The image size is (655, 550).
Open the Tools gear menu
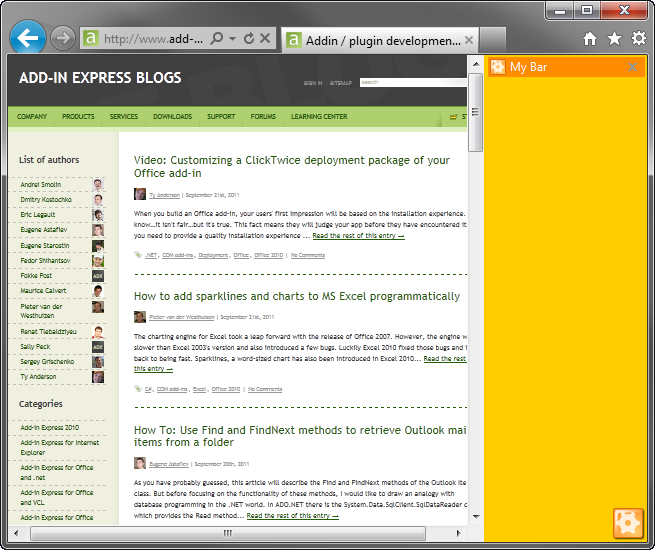click(638, 38)
